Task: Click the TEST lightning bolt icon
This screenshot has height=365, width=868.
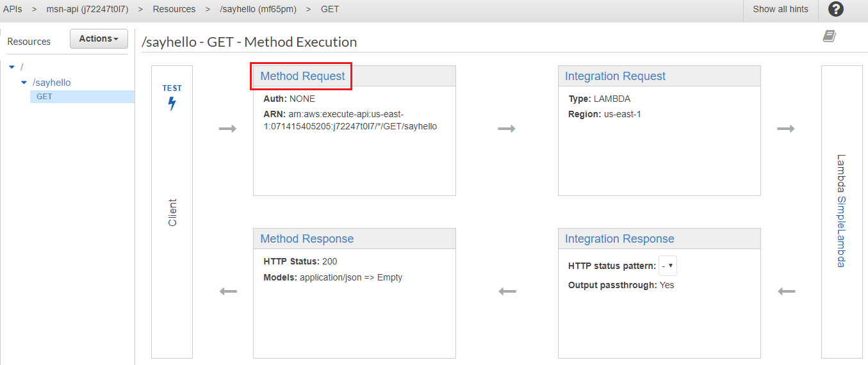Action: (x=172, y=103)
